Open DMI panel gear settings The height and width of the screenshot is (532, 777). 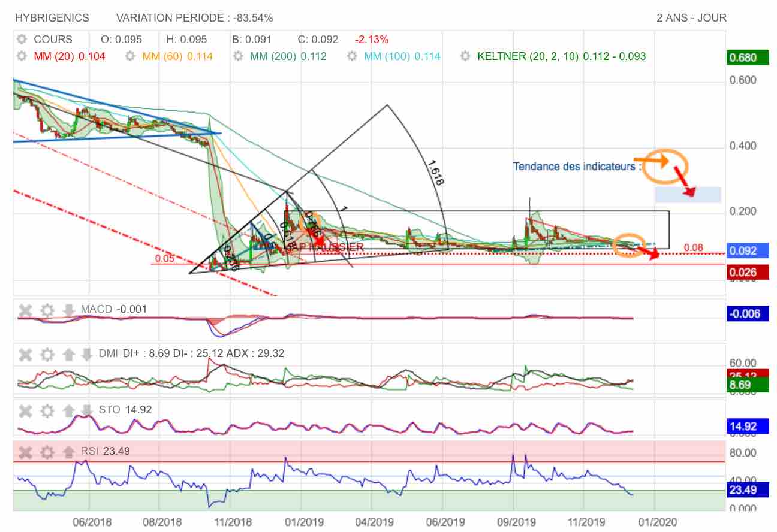tap(47, 355)
